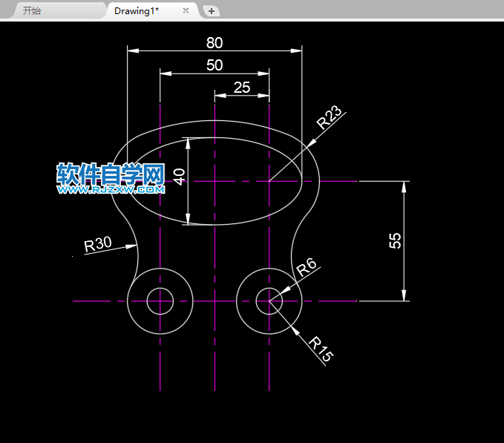Viewport: 504px width, 443px height.
Task: Click left arrowhead of the 80 dimension line
Action: click(133, 50)
